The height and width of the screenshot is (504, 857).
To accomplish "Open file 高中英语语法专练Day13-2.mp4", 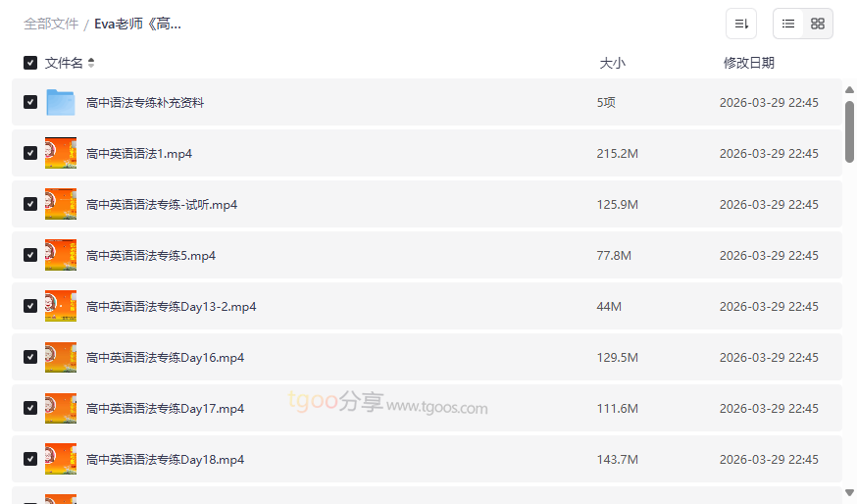I will tap(172, 306).
